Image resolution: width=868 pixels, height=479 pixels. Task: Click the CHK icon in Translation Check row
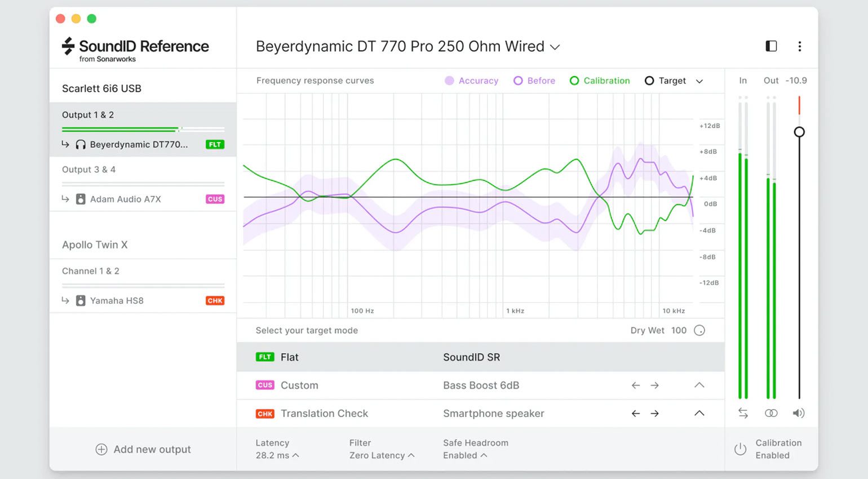[x=265, y=414]
